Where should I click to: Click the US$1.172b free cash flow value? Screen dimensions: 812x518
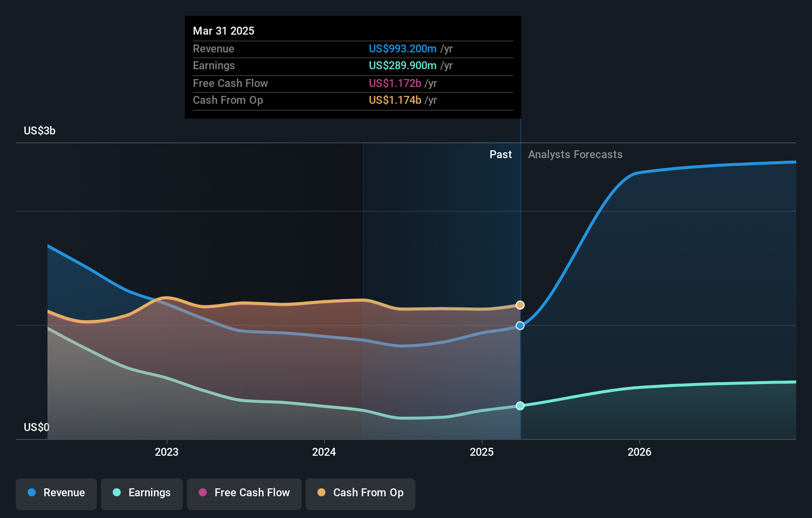click(395, 83)
